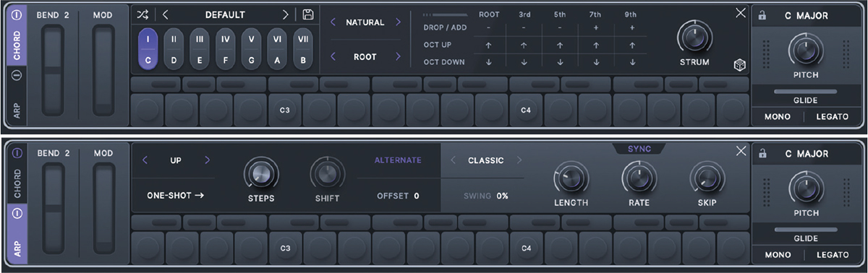Save the DEFAULT chord preset

[x=308, y=14]
